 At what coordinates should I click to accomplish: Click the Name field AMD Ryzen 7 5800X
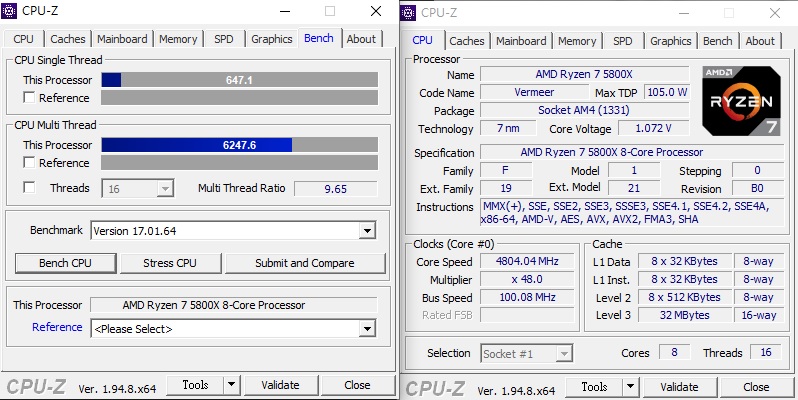(584, 74)
